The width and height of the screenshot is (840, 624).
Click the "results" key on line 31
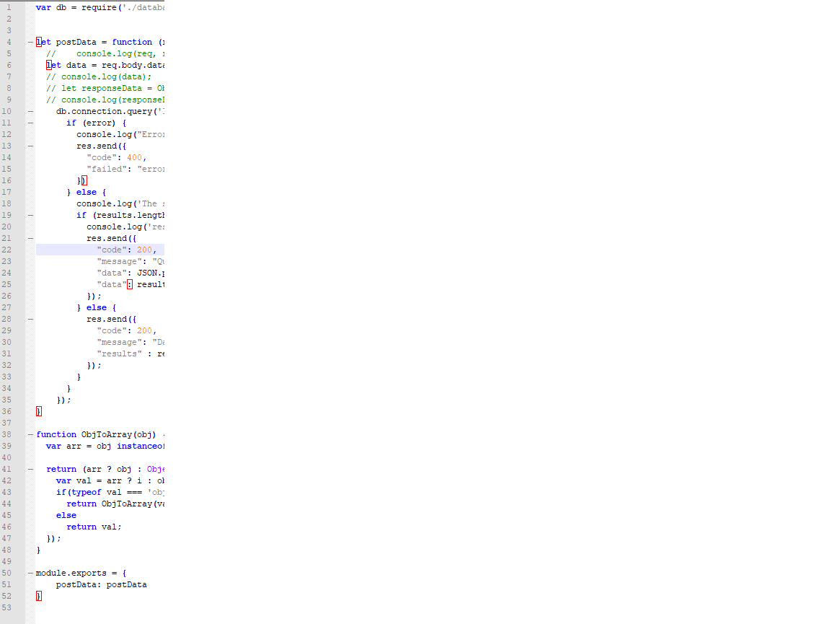(120, 353)
